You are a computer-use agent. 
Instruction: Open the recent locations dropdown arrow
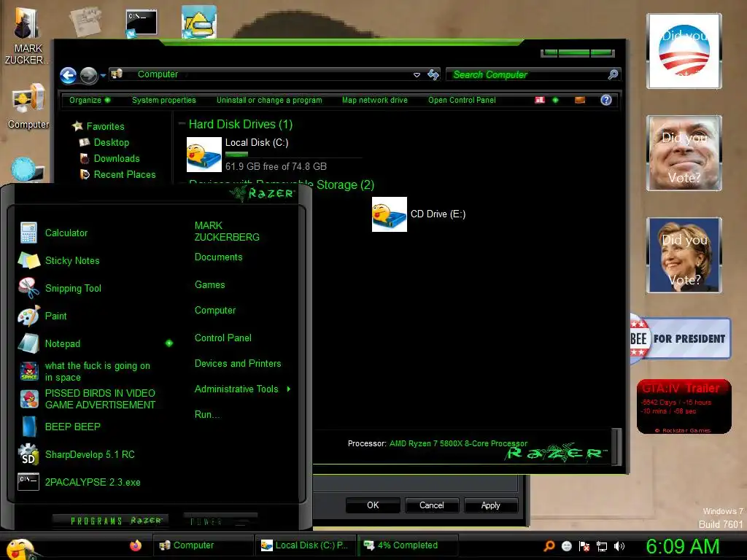[x=103, y=75]
